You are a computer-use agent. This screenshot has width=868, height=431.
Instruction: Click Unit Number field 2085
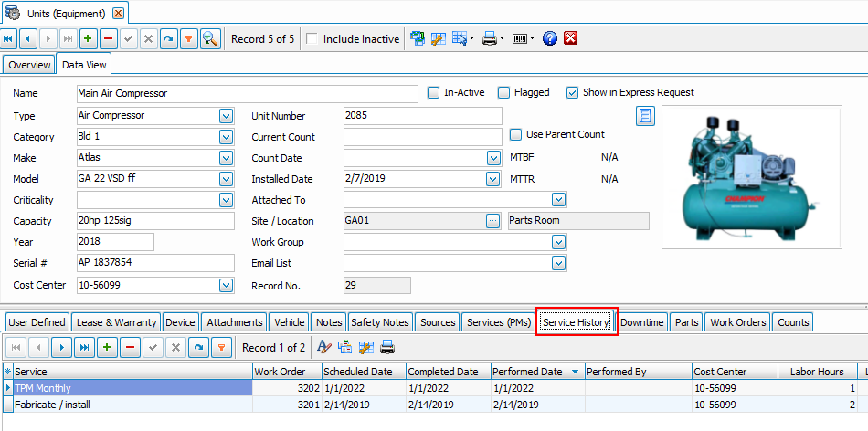tap(423, 116)
